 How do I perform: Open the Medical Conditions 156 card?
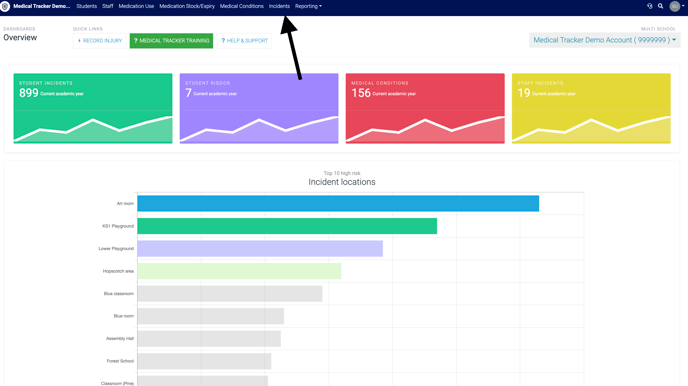[x=425, y=108]
